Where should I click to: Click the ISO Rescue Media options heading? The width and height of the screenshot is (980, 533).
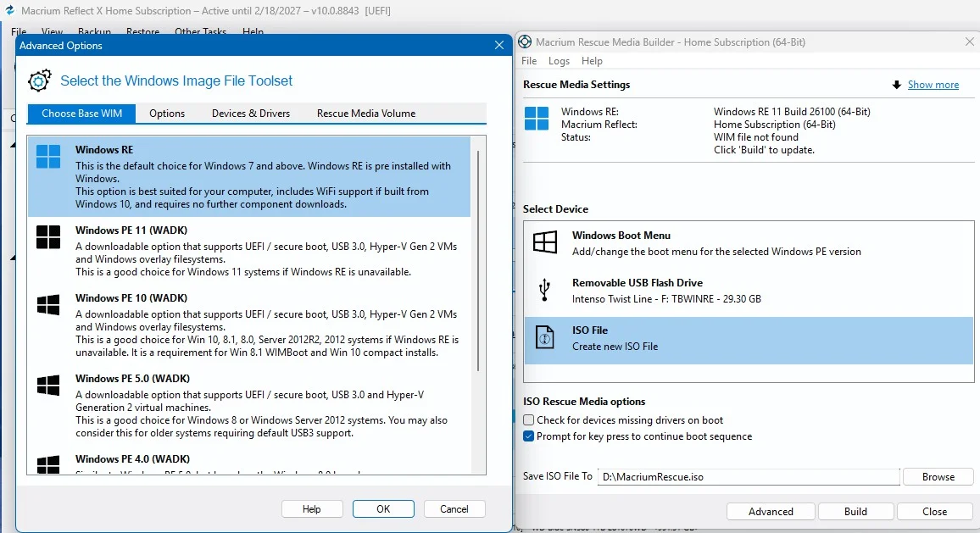[x=584, y=402]
